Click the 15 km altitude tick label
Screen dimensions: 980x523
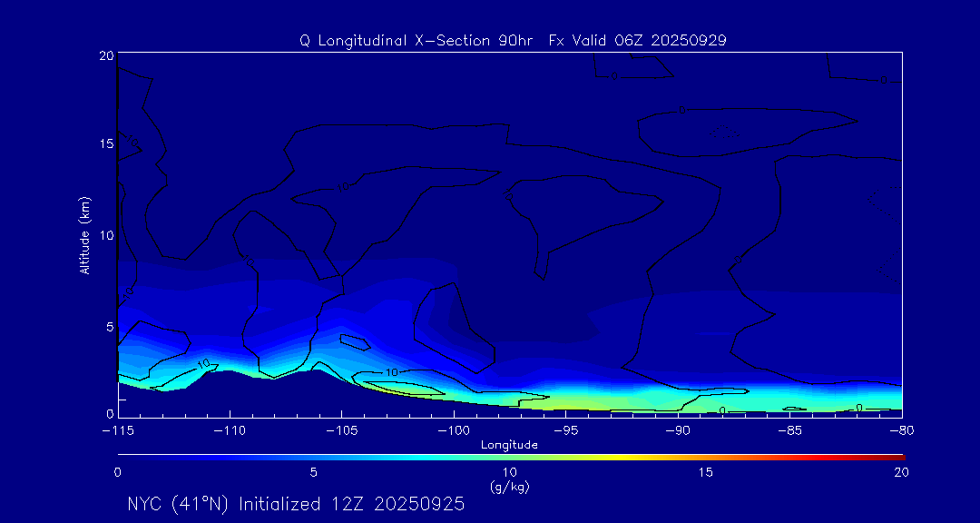pyautogui.click(x=104, y=144)
